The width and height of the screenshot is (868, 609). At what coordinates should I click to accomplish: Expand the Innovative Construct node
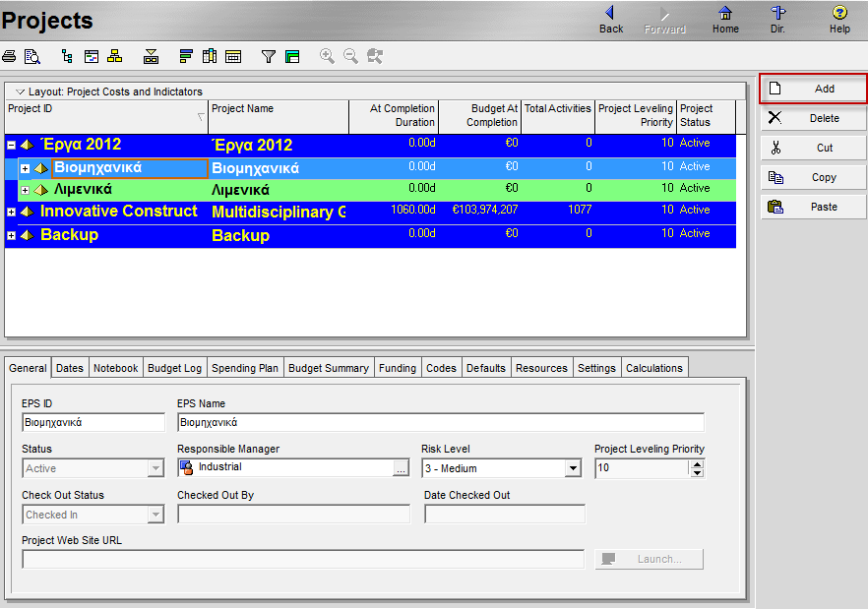pyautogui.click(x=11, y=212)
